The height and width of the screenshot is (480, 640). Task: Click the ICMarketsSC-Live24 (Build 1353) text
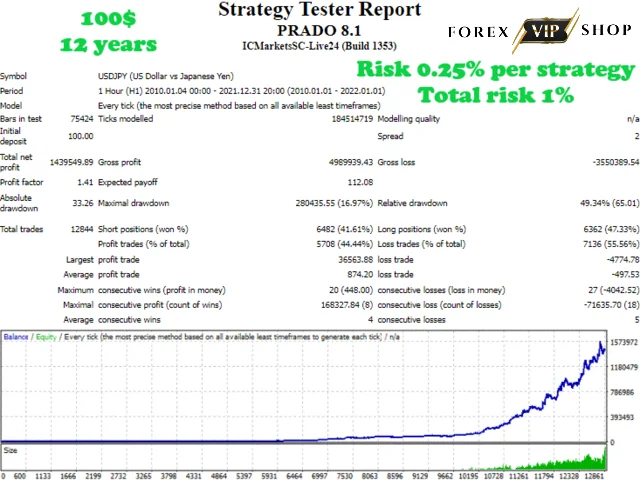pos(319,46)
